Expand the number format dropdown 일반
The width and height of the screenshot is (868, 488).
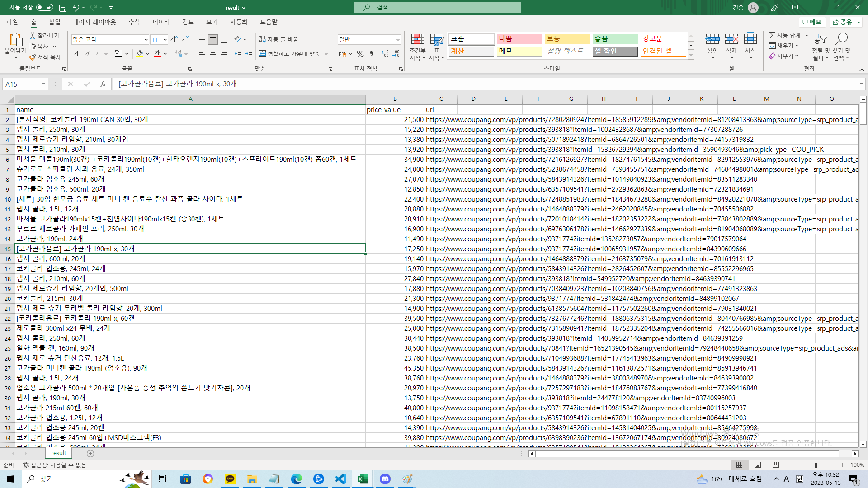point(398,40)
